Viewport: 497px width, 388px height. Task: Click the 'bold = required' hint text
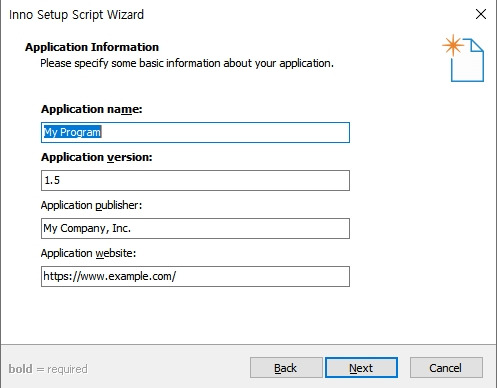tap(48, 369)
